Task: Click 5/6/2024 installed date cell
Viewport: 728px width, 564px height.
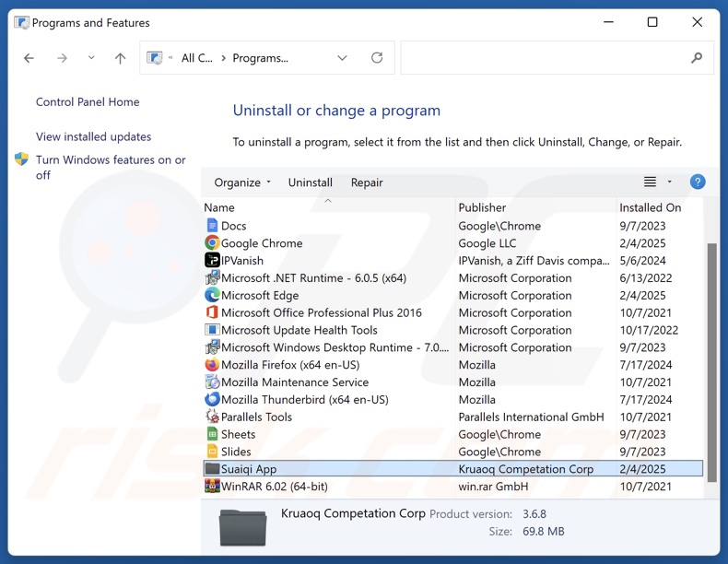Action: [642, 260]
